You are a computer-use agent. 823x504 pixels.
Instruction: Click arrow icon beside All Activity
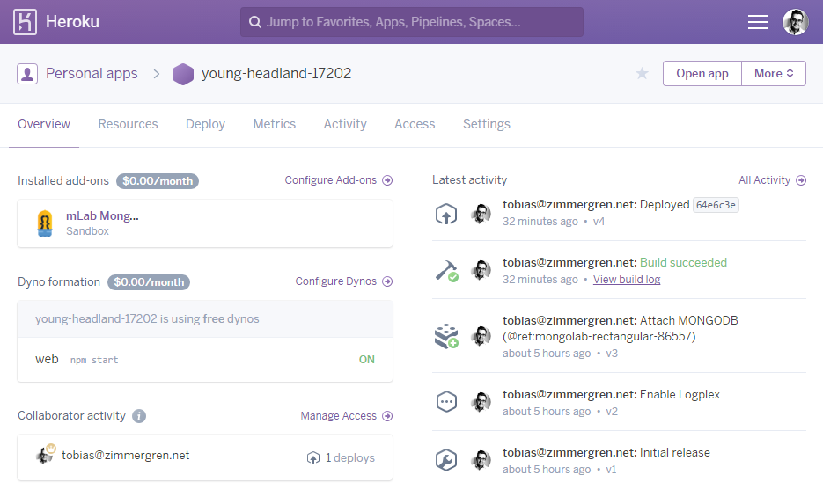(801, 180)
